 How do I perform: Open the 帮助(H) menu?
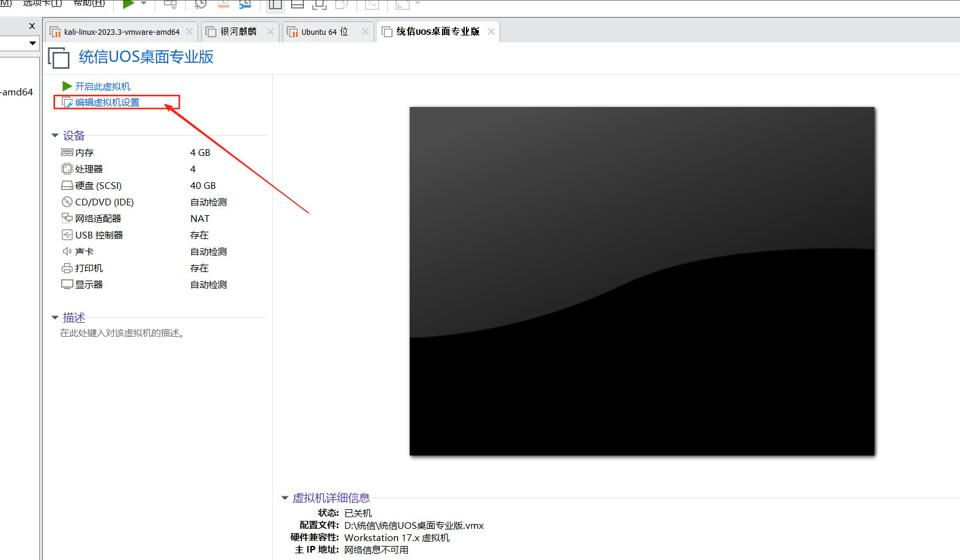[89, 3]
